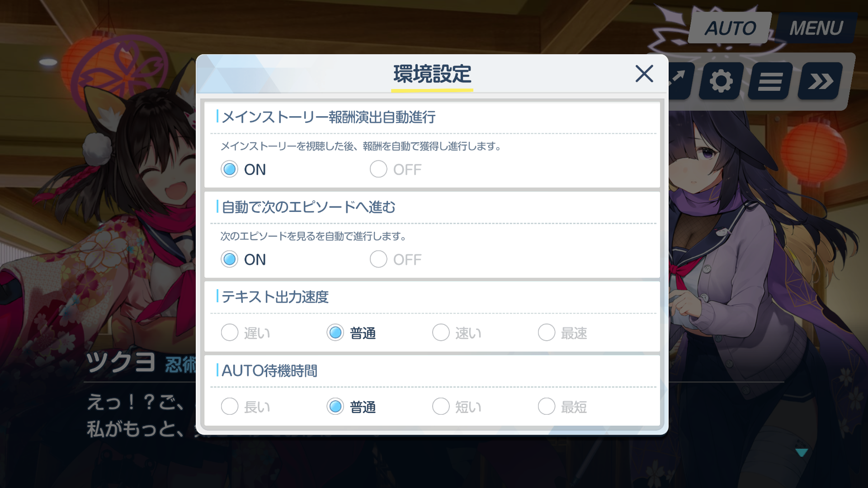Turn OFF 自動で次のエピソードへ進む
The image size is (868, 488).
[396, 259]
